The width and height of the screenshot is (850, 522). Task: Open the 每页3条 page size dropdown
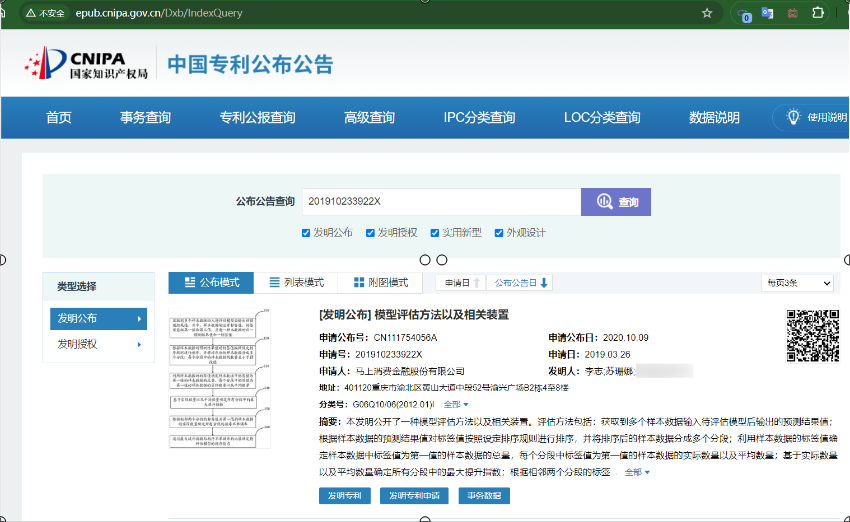coord(796,283)
